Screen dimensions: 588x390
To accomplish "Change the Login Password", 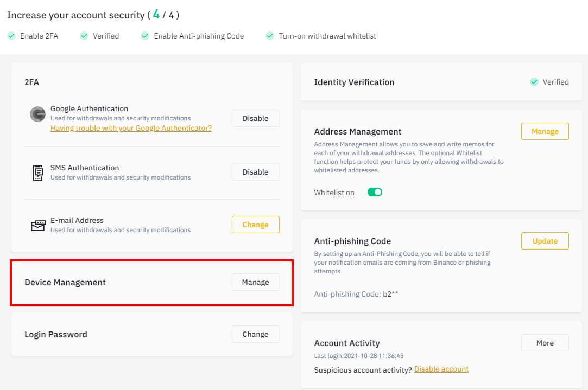I will (x=255, y=334).
